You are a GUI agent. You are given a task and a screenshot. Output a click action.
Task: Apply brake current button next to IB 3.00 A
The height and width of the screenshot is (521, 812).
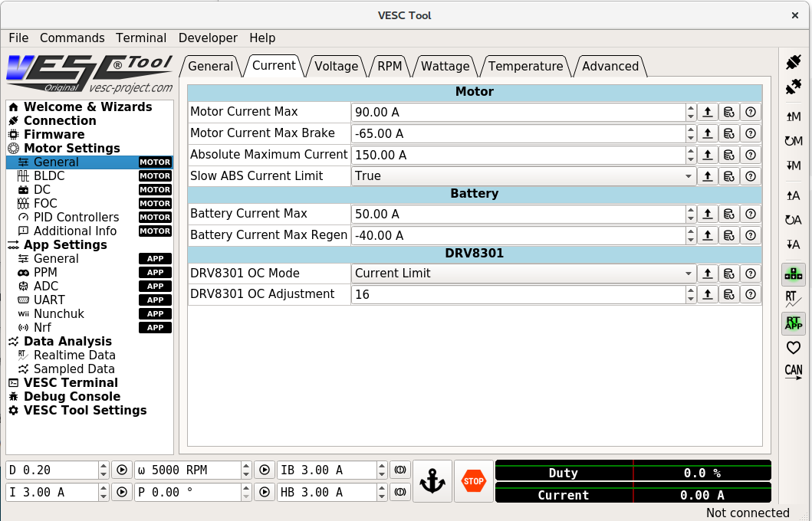399,470
